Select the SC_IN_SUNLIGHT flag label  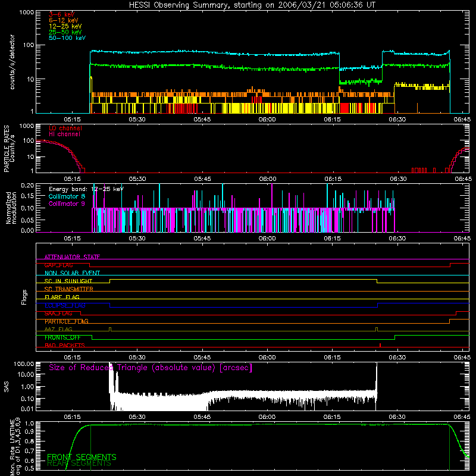(68, 281)
